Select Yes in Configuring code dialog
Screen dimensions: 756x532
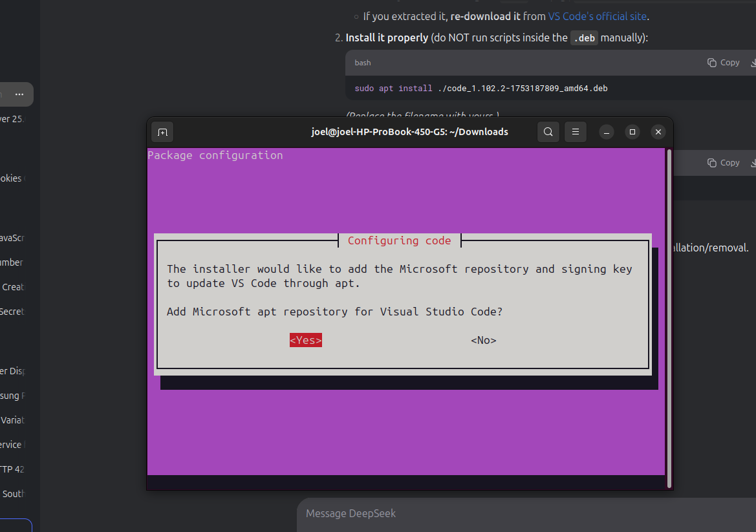pos(306,340)
